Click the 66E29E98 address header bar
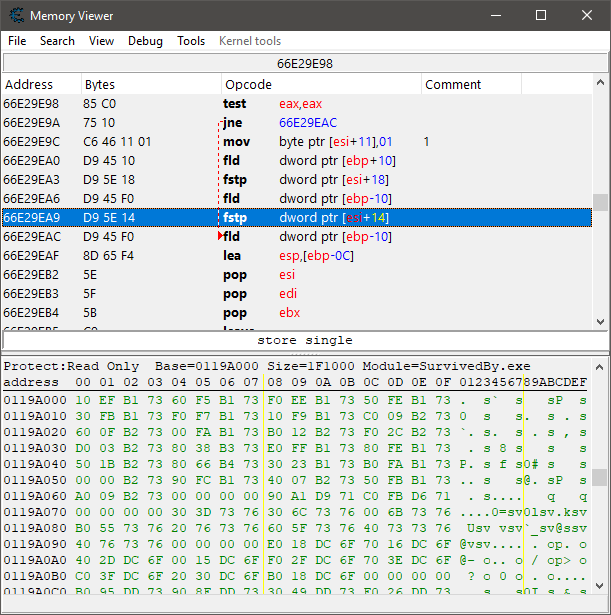 [305, 63]
